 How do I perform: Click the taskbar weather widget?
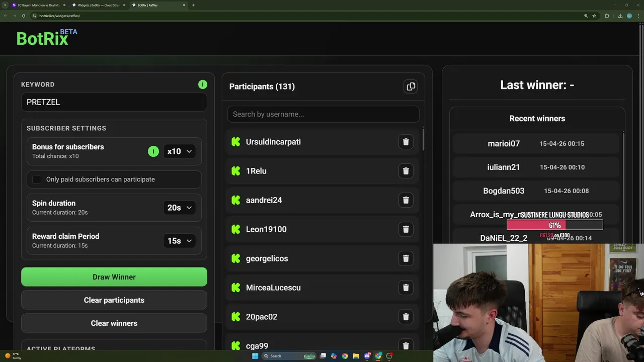tap(14, 356)
